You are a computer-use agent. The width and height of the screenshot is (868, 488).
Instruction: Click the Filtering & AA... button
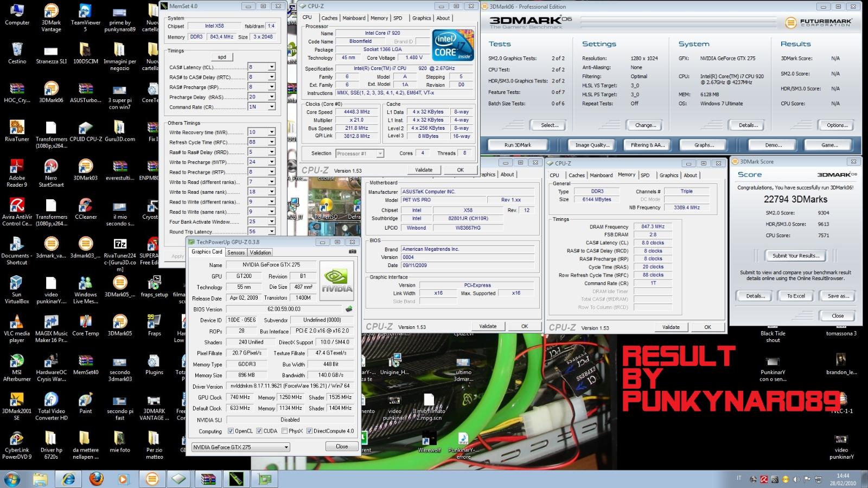coord(648,145)
